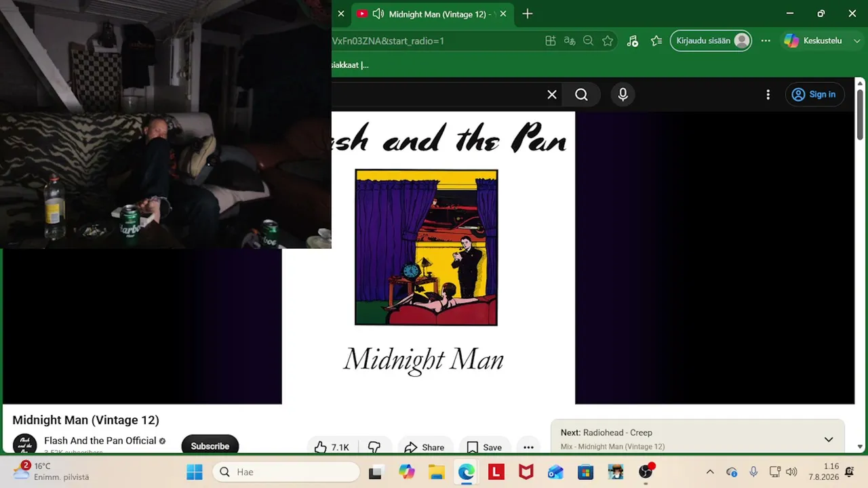Search YouTube with your voice
This screenshot has width=868, height=488.
click(x=623, y=95)
